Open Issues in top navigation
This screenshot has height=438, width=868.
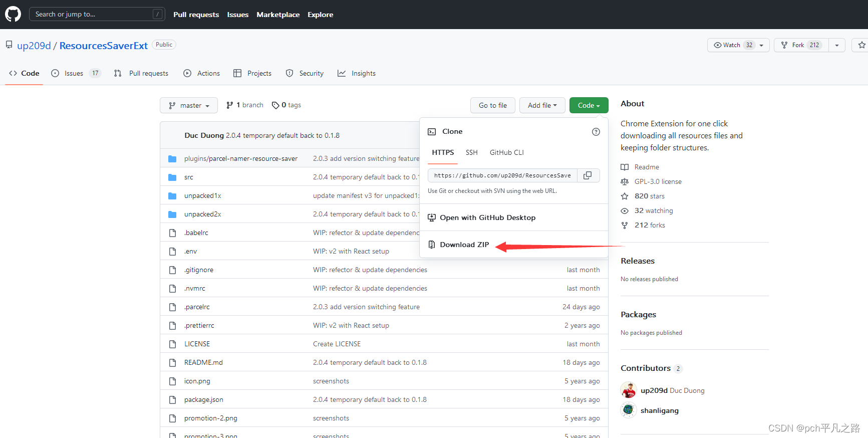pos(238,15)
